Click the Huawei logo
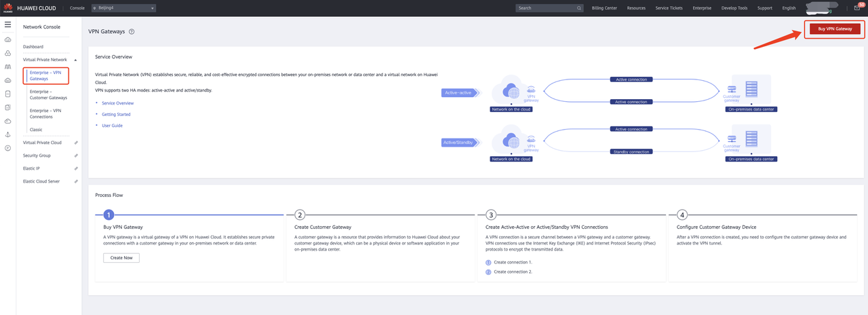The width and height of the screenshot is (868, 315). (x=9, y=8)
